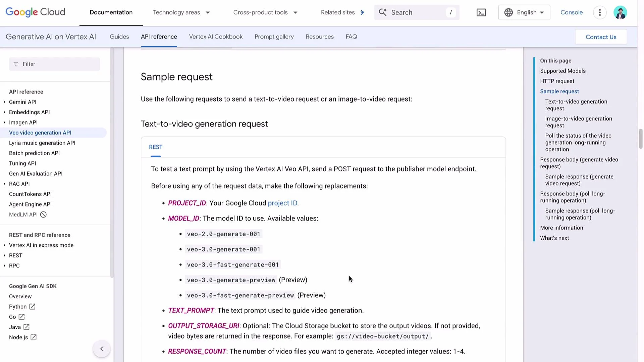This screenshot has width=644, height=362.
Task: Open the CountTokens API page
Action: [30, 194]
